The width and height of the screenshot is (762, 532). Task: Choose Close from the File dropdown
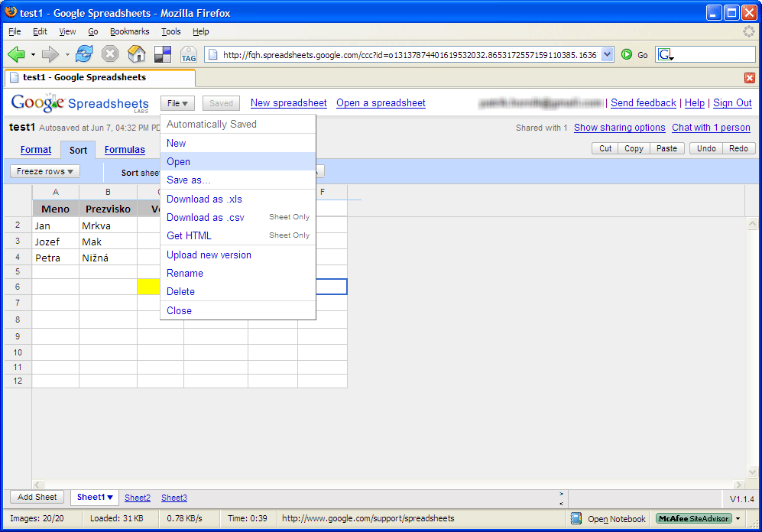click(238, 310)
